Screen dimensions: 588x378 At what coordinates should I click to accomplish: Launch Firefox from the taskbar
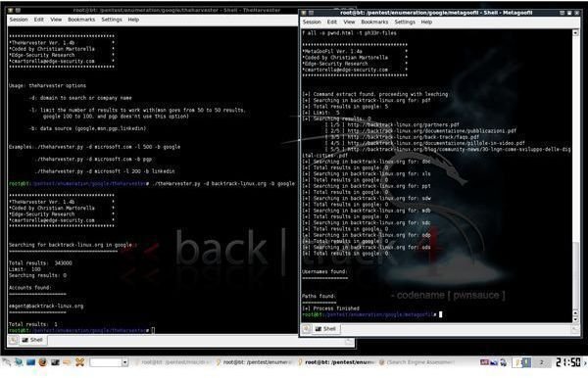[42, 362]
